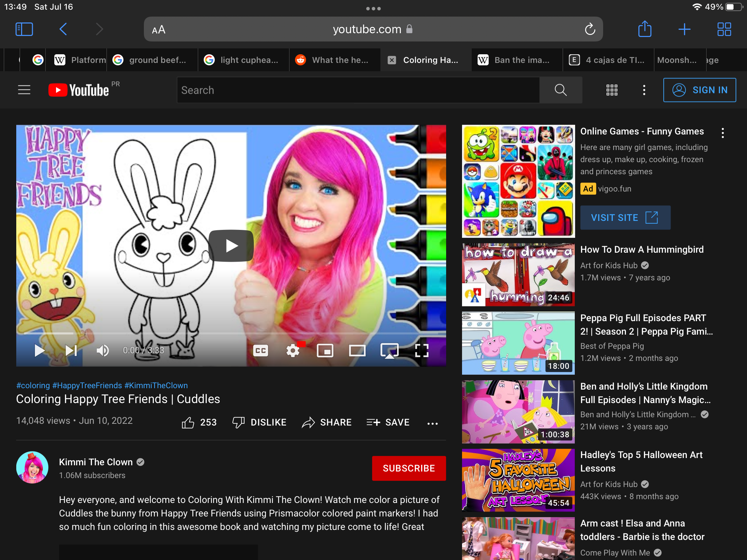Viewport: 747px width, 560px height.
Task: Open Arm cast Elsa and Anna toddlers title
Action: coord(642,530)
